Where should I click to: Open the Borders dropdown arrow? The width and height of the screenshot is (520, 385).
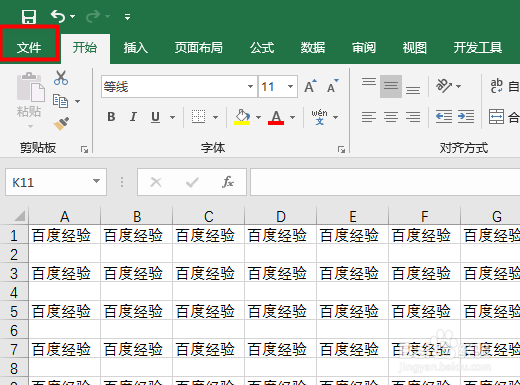click(215, 117)
